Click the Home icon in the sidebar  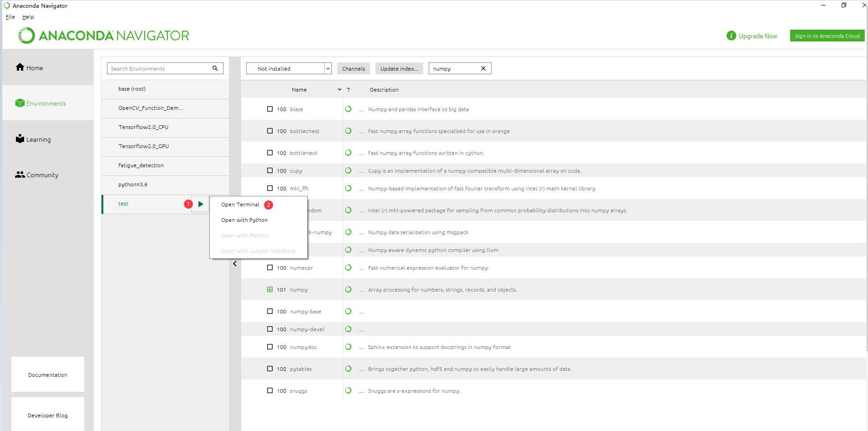click(20, 67)
